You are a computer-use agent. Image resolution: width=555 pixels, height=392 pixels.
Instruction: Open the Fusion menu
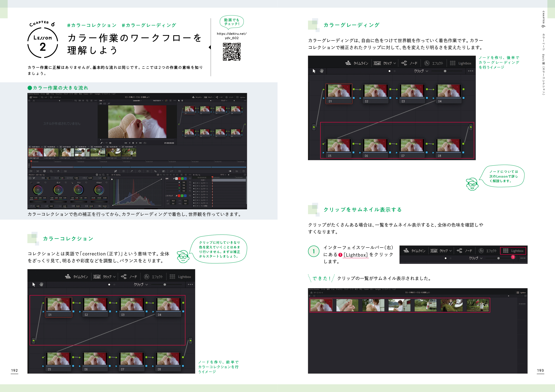click(86, 94)
